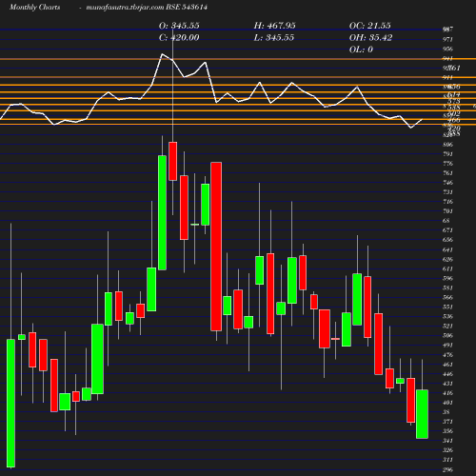The width and height of the screenshot is (476, 476).
Task: Click price axis label 716
Action: [447, 202]
